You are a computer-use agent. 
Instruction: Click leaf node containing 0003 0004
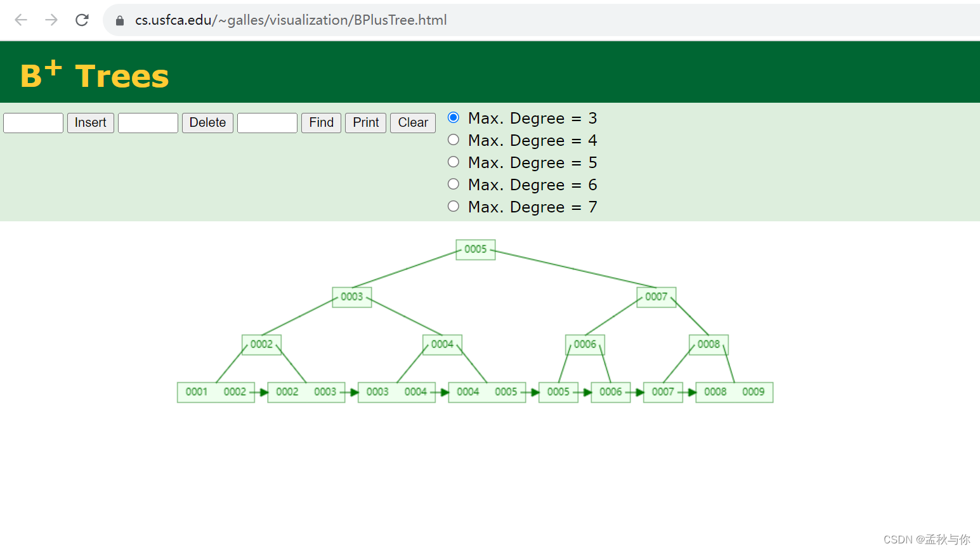[x=396, y=392]
